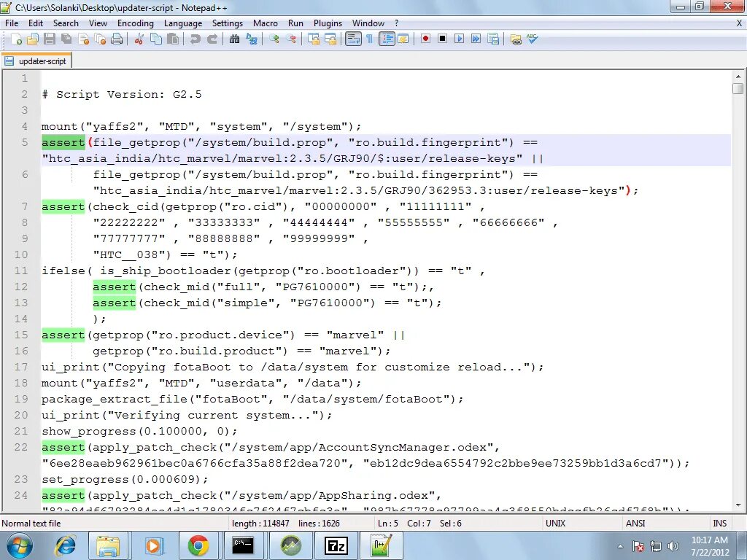
Task: Click the Open file toolbar icon
Action: point(32,39)
